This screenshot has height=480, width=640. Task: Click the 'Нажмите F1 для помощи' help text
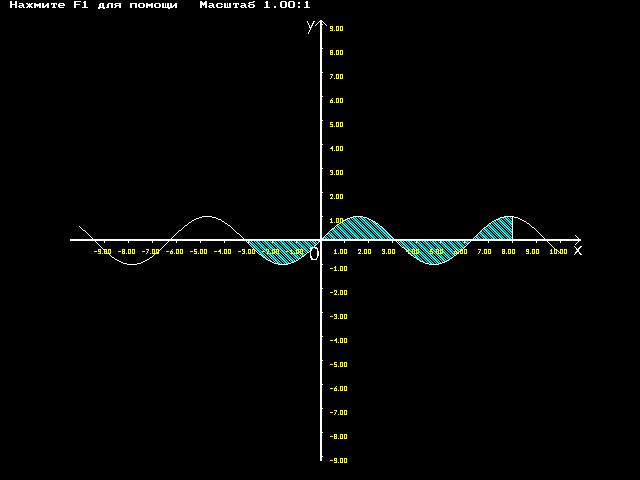(93, 5)
